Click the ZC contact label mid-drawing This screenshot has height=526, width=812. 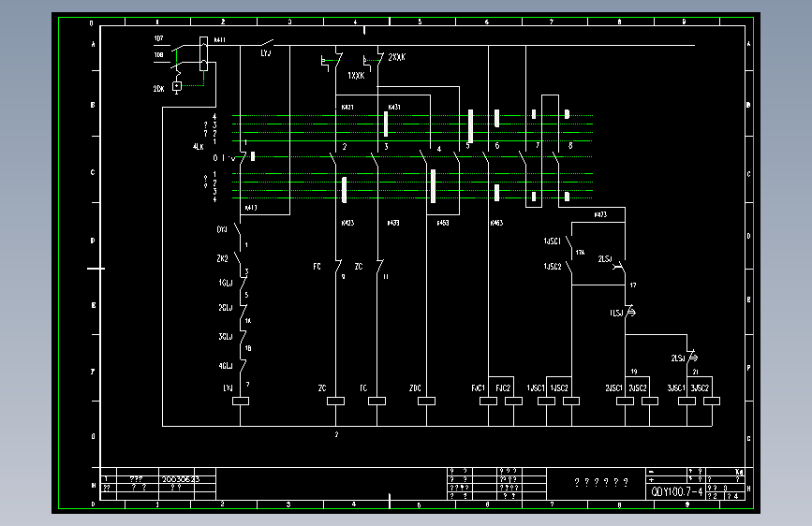click(359, 266)
